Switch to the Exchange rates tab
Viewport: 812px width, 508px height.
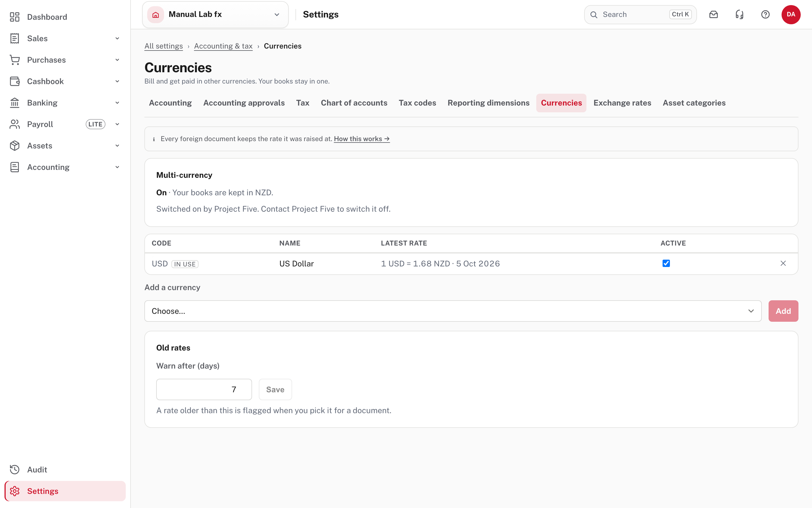tap(622, 103)
